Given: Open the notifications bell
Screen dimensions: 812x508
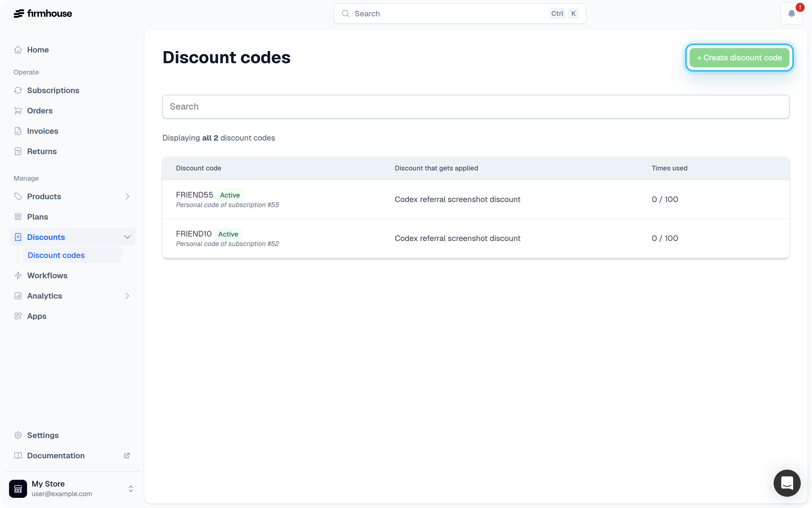Looking at the screenshot, I should 791,14.
